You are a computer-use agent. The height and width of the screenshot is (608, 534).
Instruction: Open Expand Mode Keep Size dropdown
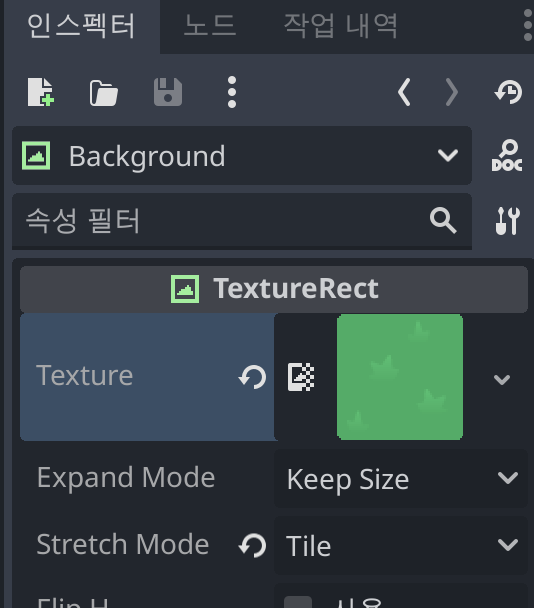pos(401,478)
